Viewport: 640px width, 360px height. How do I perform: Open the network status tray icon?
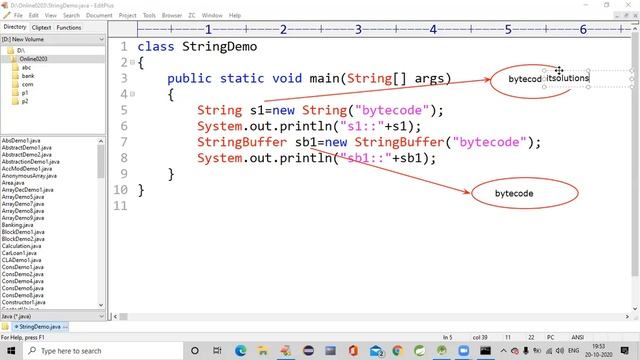[x=549, y=351]
